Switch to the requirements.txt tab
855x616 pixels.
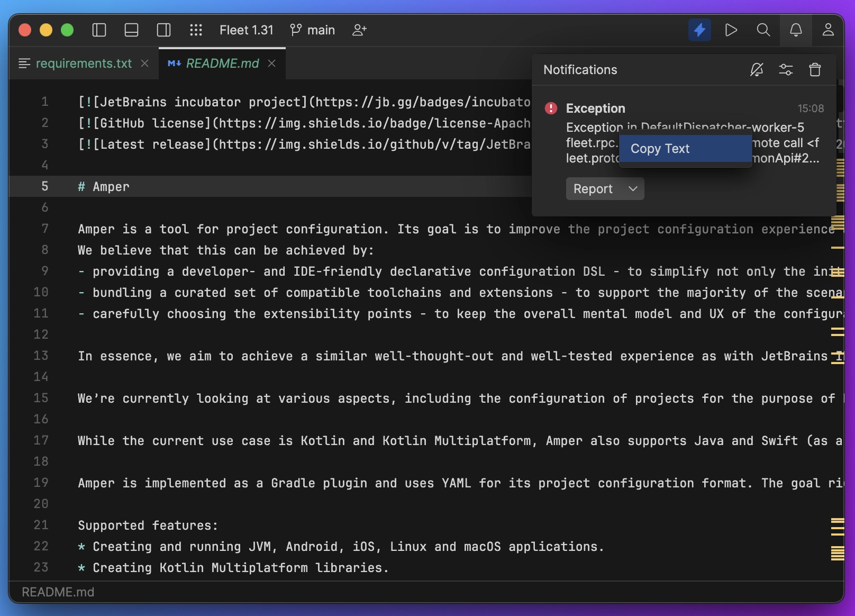click(x=84, y=64)
